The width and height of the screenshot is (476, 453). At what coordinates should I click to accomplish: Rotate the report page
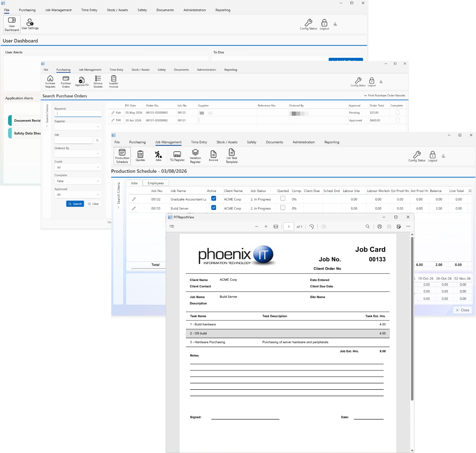(312, 226)
